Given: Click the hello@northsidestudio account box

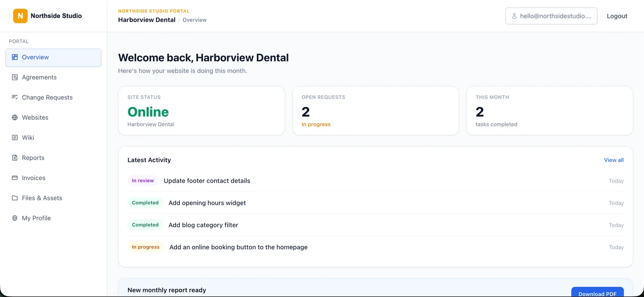Looking at the screenshot, I should (x=551, y=16).
